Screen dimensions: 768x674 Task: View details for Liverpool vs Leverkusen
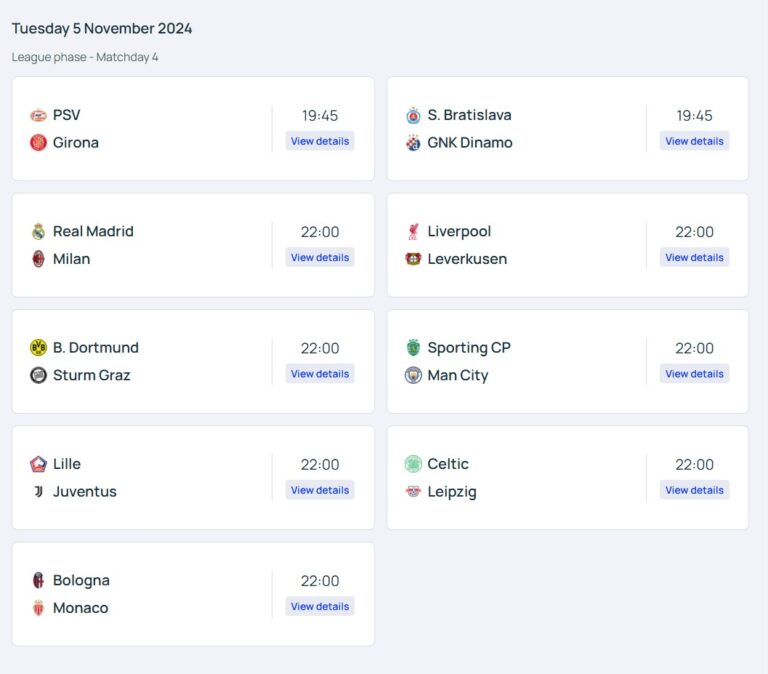pos(694,257)
